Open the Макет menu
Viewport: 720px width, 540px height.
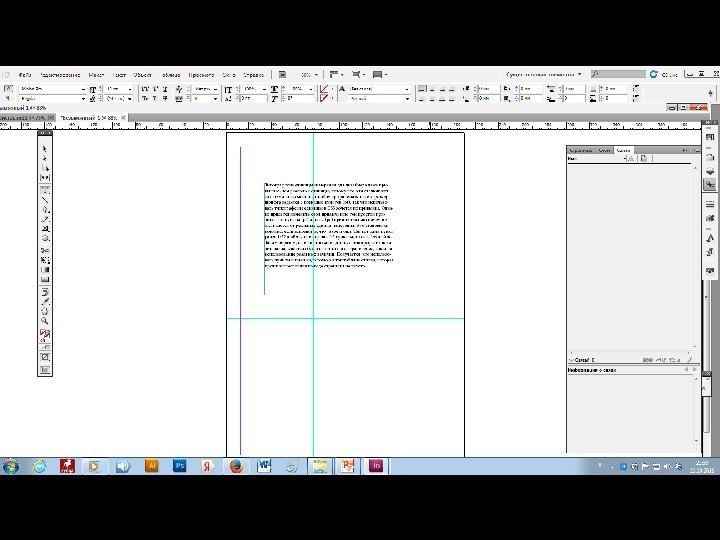(x=96, y=74)
